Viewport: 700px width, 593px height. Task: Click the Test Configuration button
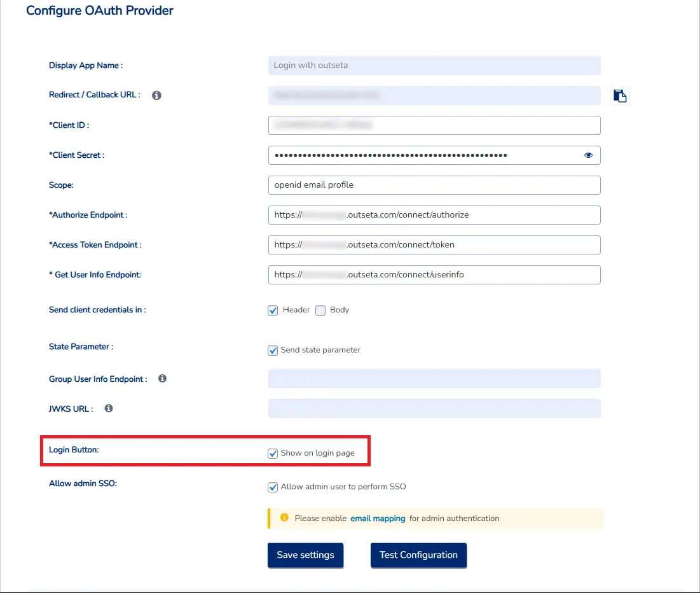pyautogui.click(x=419, y=555)
